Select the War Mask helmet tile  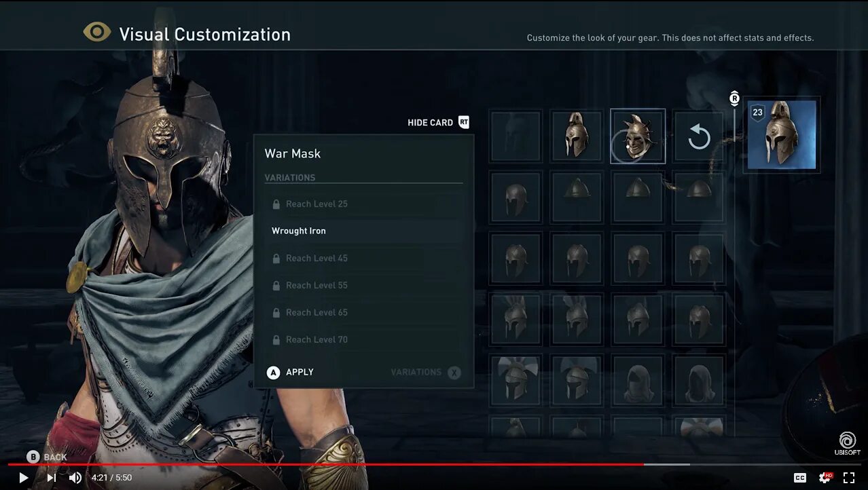tap(638, 136)
